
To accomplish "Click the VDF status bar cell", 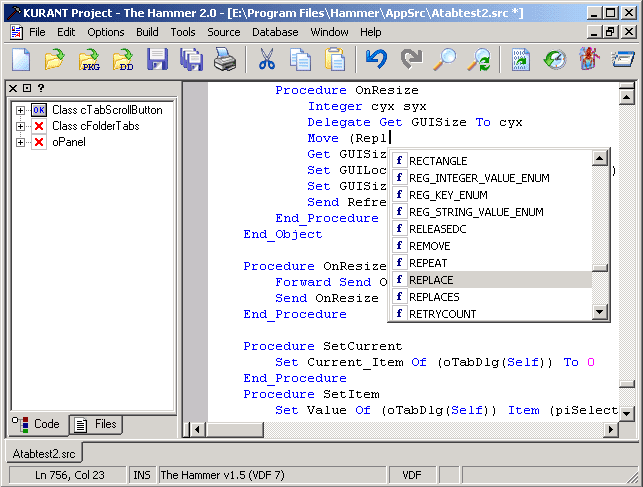I will coord(411,475).
